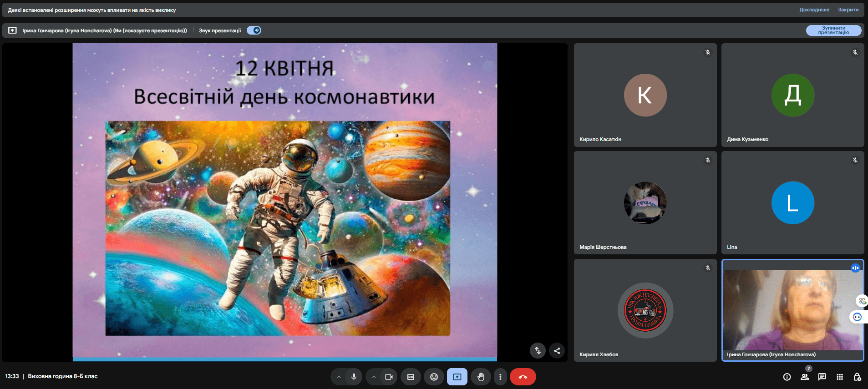Screen dimensions: 868x389
Task: Open the chat panel icon
Action: [x=822, y=377]
